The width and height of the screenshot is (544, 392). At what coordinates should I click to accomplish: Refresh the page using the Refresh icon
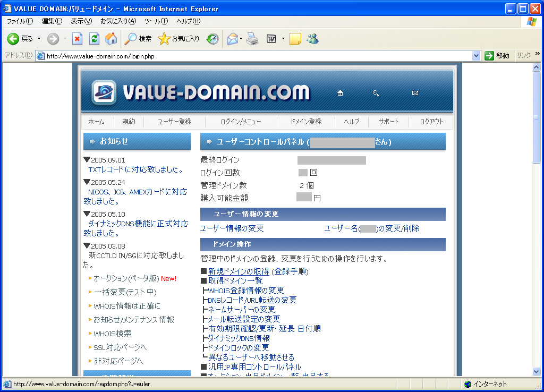click(x=94, y=39)
